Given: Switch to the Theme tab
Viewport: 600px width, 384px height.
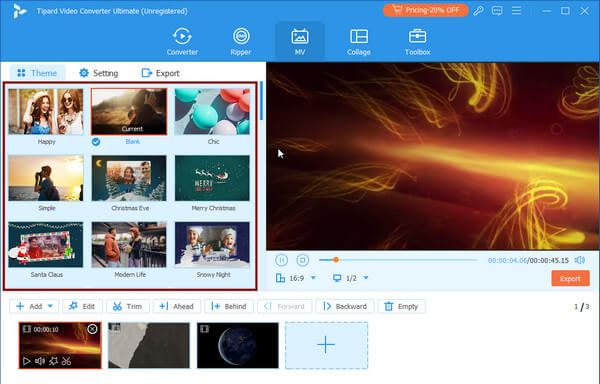Looking at the screenshot, I should click(37, 73).
